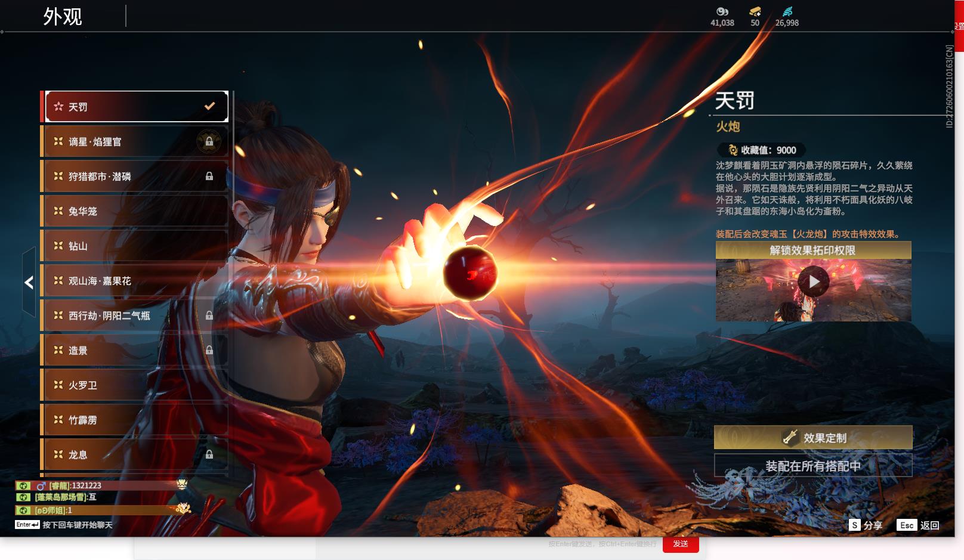This screenshot has height=560, width=964.
Task: Click the 天罚 title in the details panel
Action: (735, 100)
